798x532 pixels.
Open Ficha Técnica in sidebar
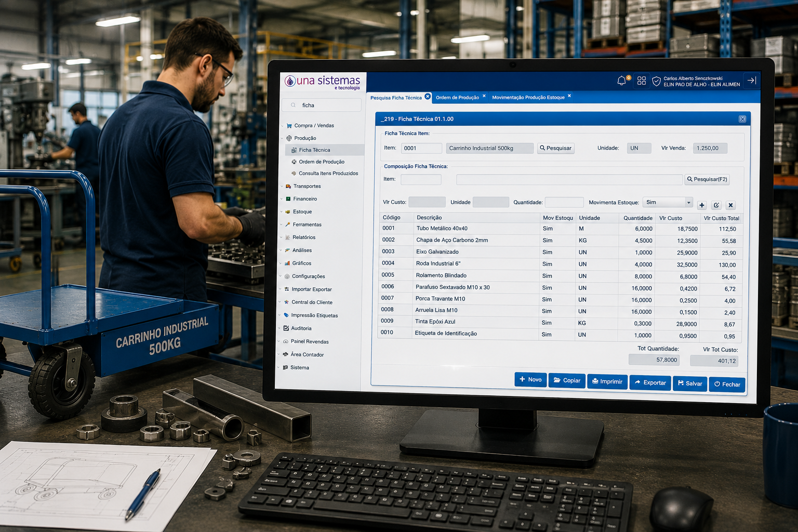point(325,150)
